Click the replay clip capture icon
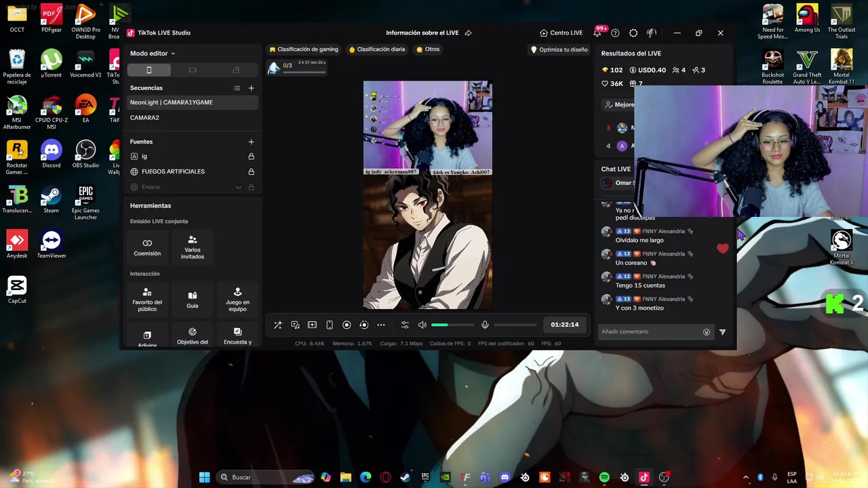This screenshot has height=488, width=868. [x=363, y=325]
